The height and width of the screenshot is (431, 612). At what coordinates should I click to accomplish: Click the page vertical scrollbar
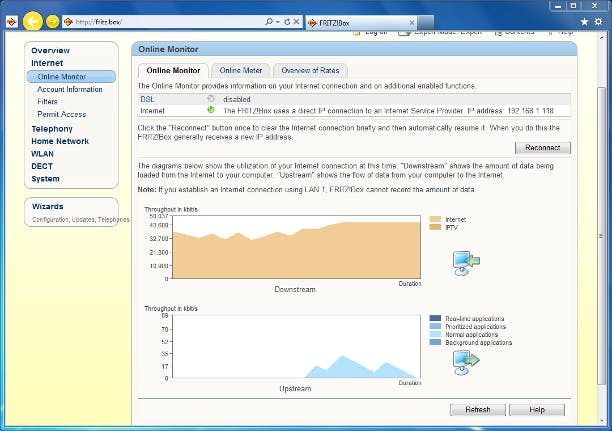(x=601, y=234)
